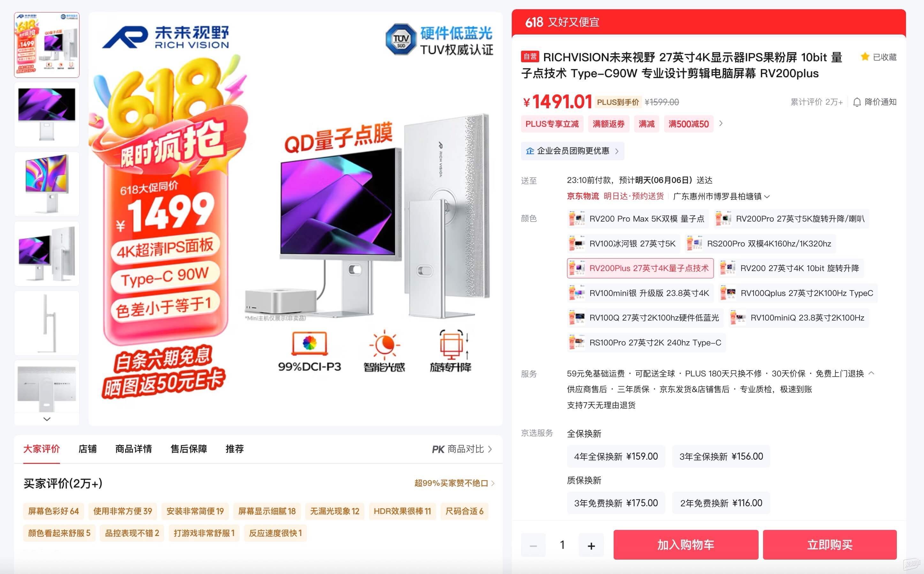Click the plus icon to increase quantity
Screen dimensions: 924x574
(x=591, y=546)
